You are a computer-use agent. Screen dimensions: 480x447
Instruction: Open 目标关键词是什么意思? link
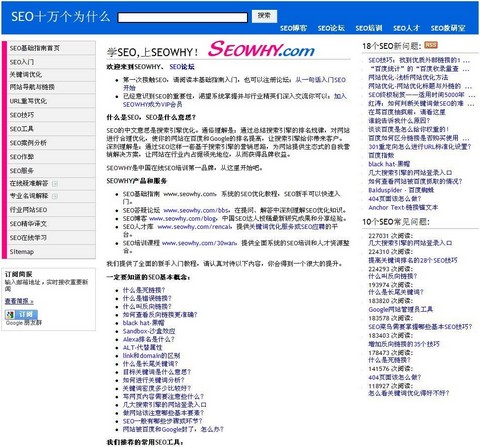157,372
